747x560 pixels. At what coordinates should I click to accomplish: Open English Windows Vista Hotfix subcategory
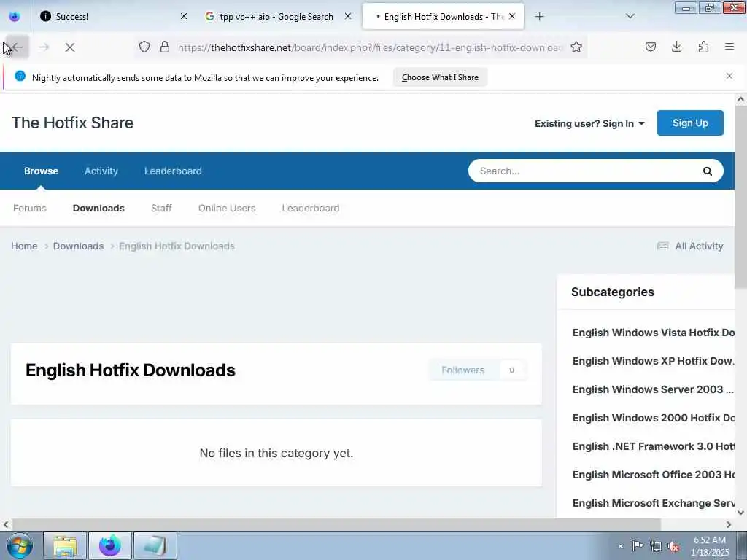click(x=653, y=332)
